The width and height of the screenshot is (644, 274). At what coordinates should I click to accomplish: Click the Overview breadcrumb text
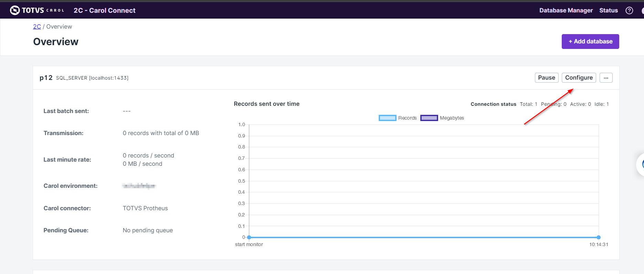(59, 27)
